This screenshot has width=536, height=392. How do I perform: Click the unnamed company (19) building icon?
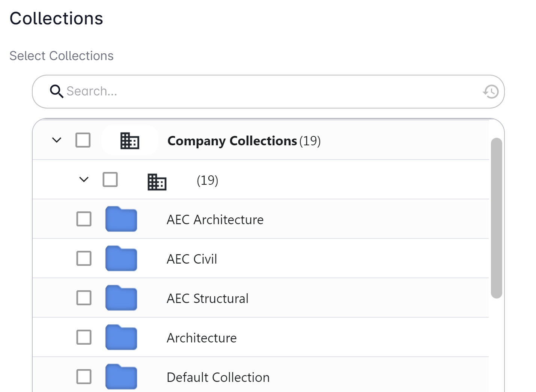click(157, 182)
